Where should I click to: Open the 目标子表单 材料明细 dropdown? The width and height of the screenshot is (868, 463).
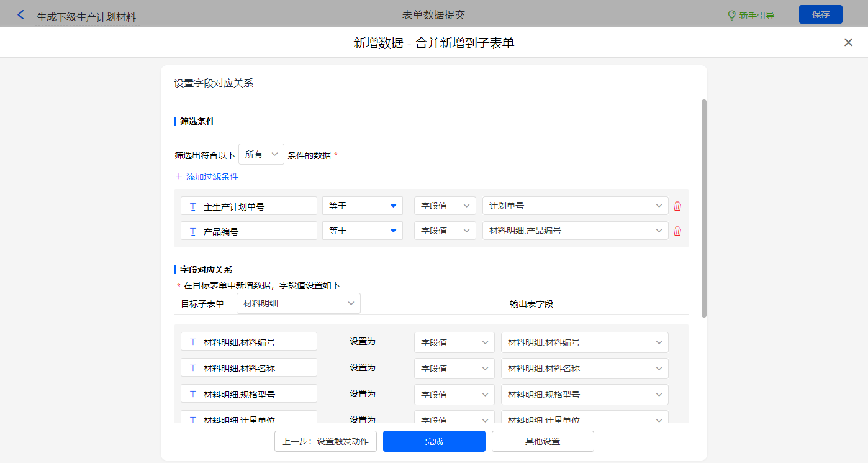click(298, 303)
